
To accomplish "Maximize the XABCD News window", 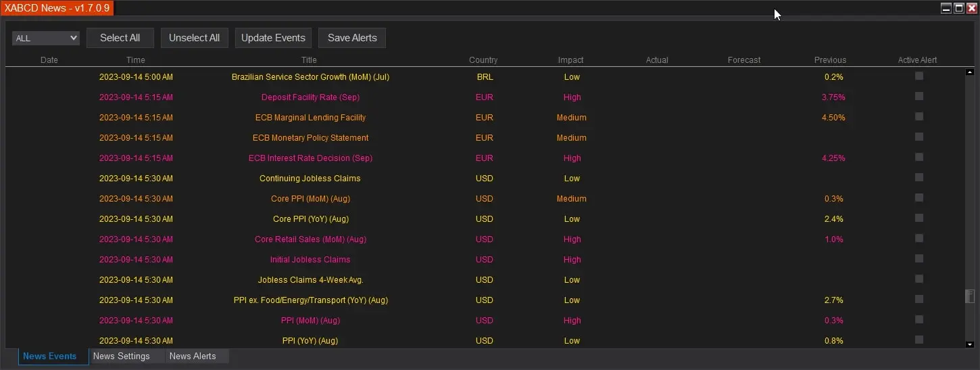I will (959, 8).
